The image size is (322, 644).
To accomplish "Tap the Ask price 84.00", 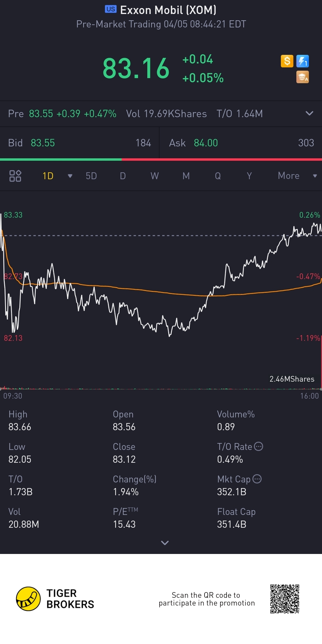I will tap(206, 143).
